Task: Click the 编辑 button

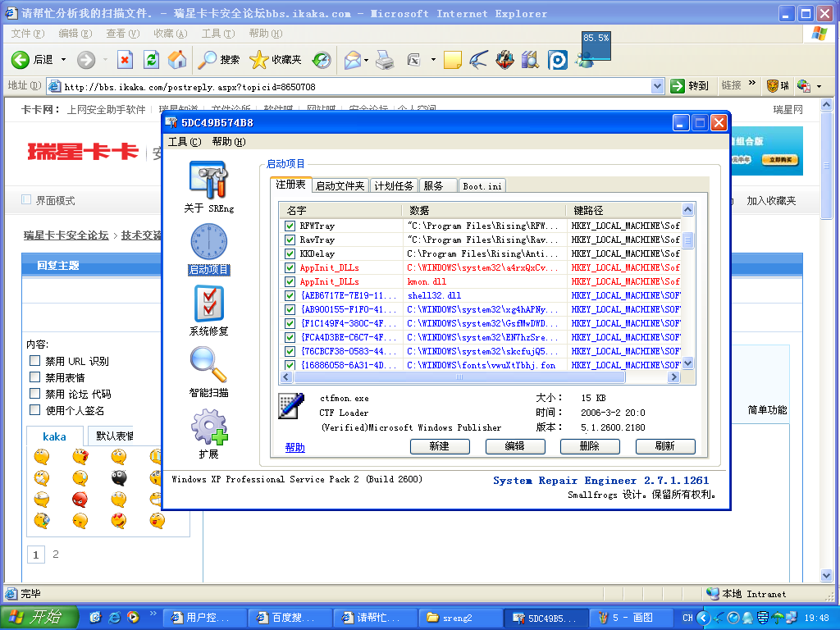Action: point(515,446)
